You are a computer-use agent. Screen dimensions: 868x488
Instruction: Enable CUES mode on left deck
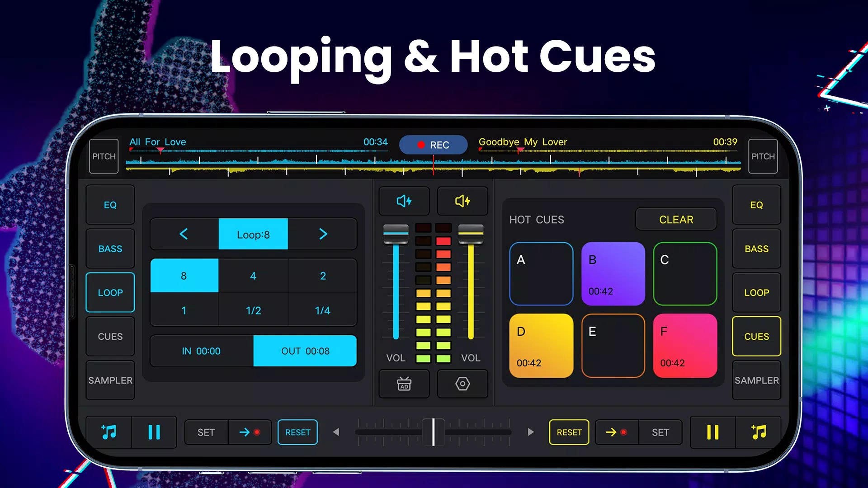point(110,336)
